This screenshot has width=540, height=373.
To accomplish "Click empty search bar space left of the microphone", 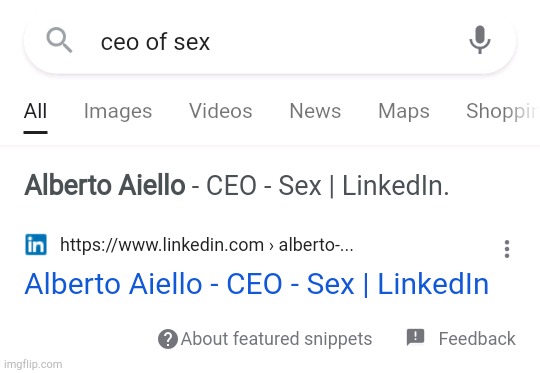I will pos(338,41).
